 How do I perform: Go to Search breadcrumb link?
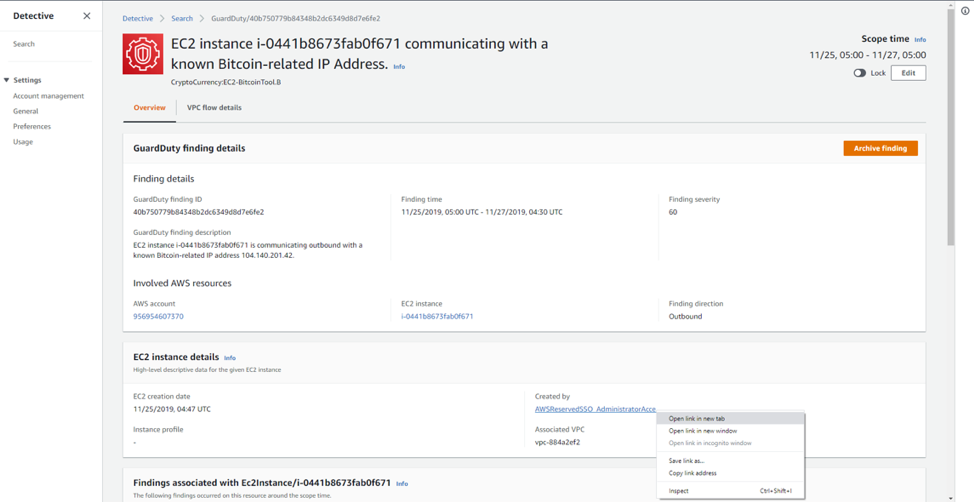pyautogui.click(x=183, y=19)
